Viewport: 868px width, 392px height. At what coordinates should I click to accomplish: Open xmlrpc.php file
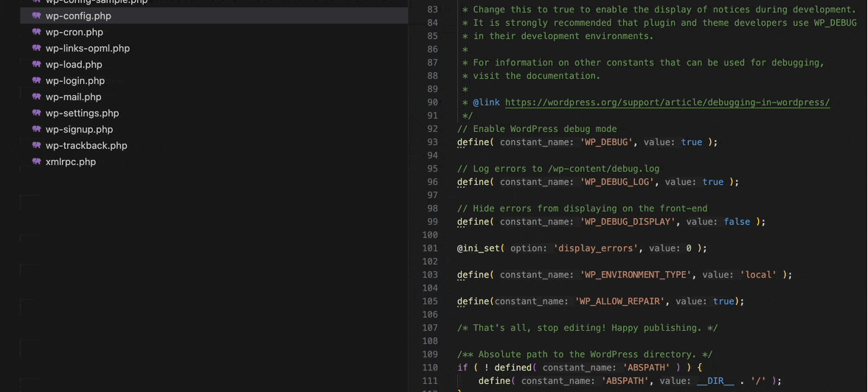pyautogui.click(x=71, y=162)
